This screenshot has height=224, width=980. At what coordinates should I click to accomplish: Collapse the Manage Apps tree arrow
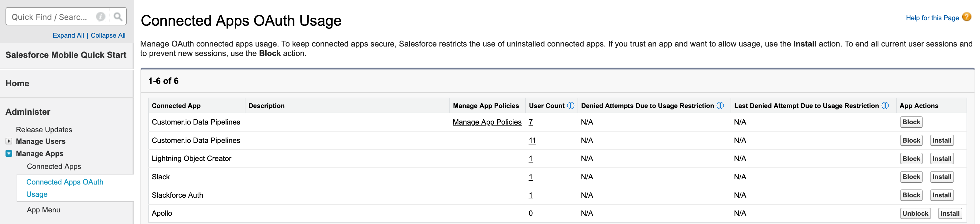(9, 154)
